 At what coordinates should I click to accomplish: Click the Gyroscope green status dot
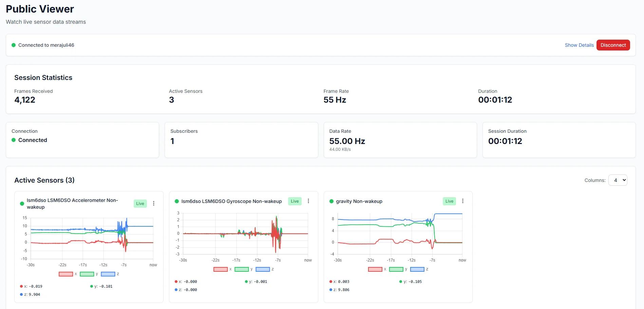tap(176, 201)
